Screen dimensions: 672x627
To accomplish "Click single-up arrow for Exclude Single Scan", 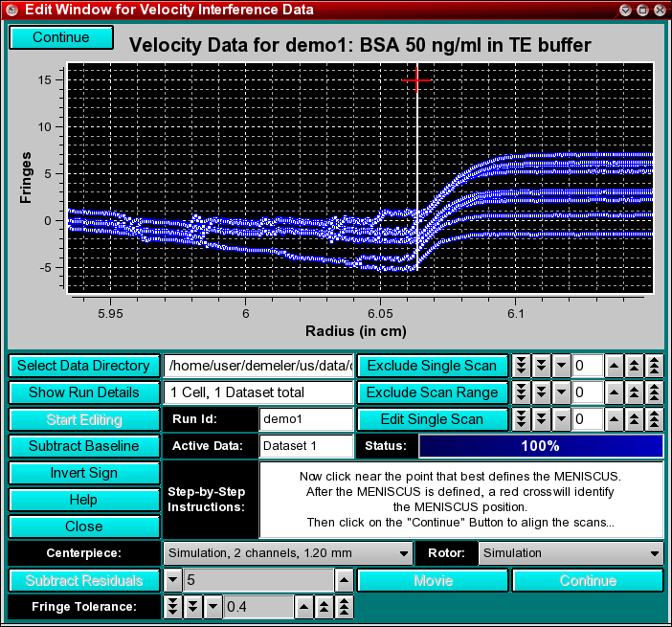I will 614,366.
